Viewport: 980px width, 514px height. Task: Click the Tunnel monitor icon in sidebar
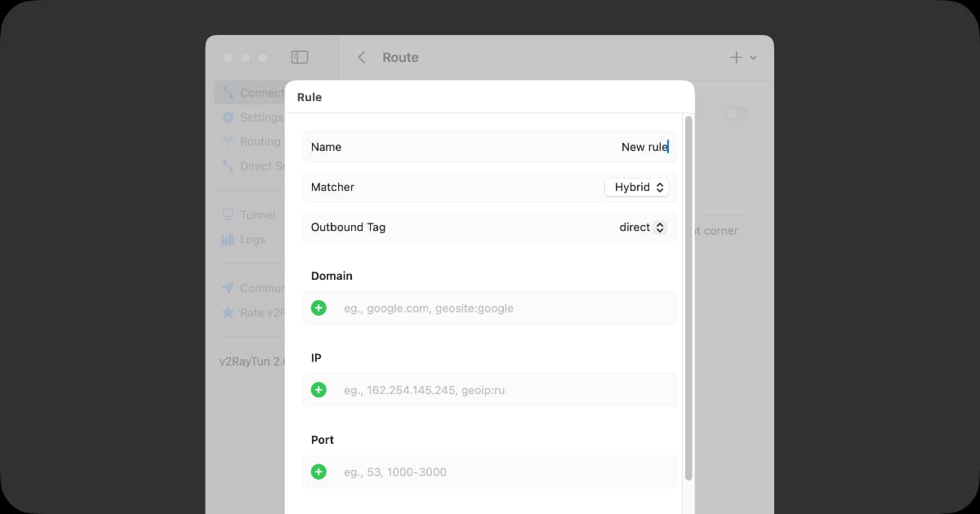(x=228, y=215)
